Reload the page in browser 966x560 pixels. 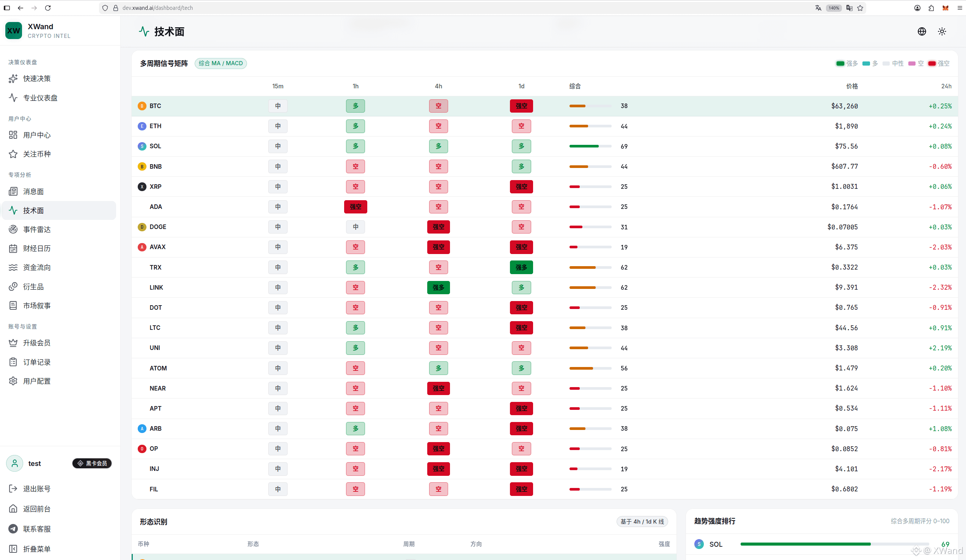[x=47, y=8]
